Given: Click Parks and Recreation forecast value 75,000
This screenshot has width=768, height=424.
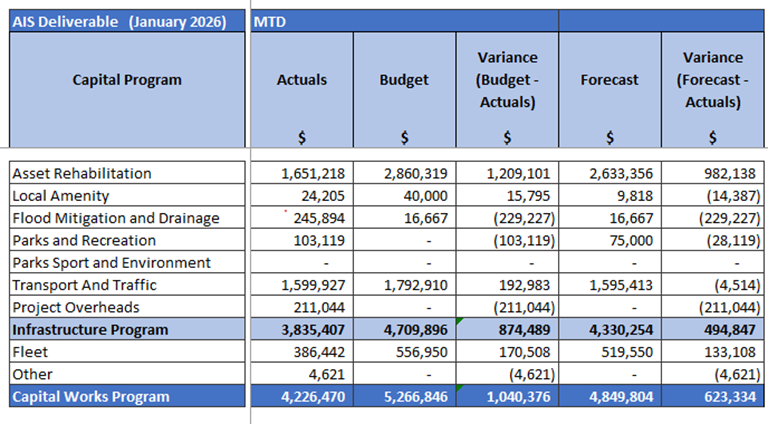Looking at the screenshot, I should coord(609,240).
